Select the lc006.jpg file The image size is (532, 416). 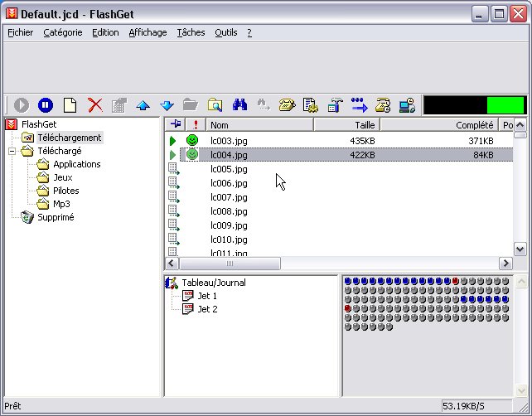point(229,183)
